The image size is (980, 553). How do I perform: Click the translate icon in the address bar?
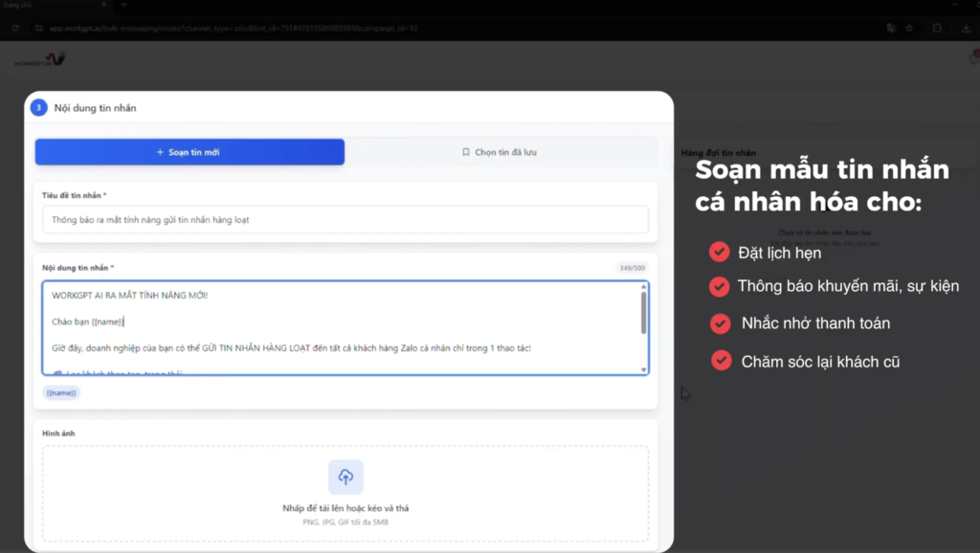(892, 28)
